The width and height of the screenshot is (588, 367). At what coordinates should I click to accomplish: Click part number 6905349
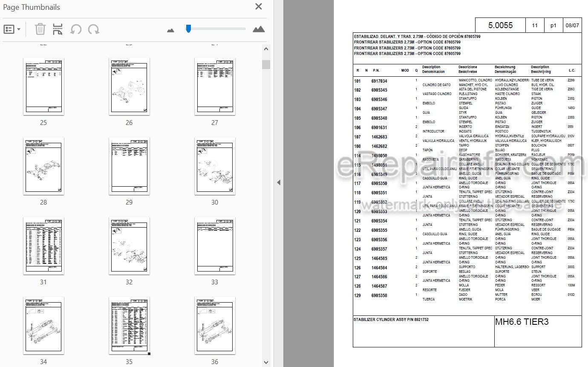379,175
